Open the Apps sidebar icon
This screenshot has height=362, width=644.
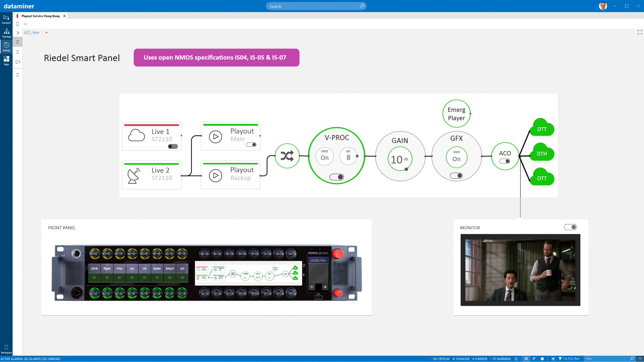pos(6,61)
